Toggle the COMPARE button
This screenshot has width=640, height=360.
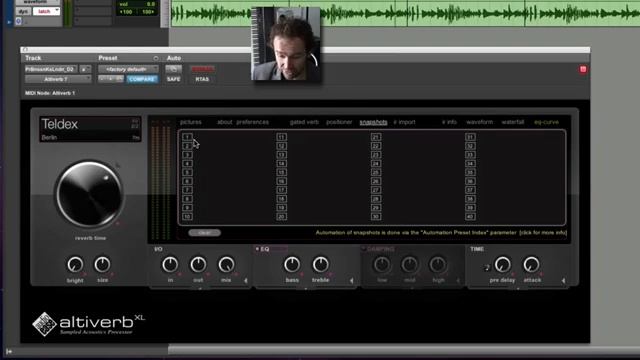(142, 79)
